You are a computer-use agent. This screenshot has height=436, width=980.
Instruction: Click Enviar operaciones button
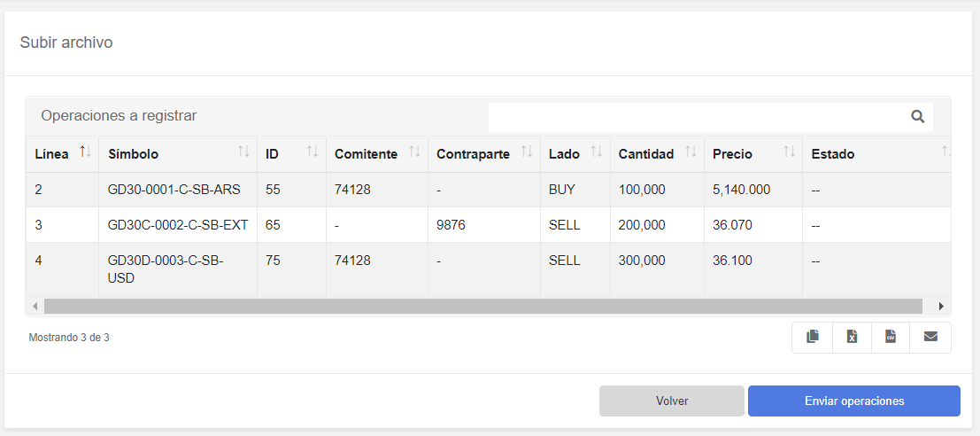click(x=853, y=401)
